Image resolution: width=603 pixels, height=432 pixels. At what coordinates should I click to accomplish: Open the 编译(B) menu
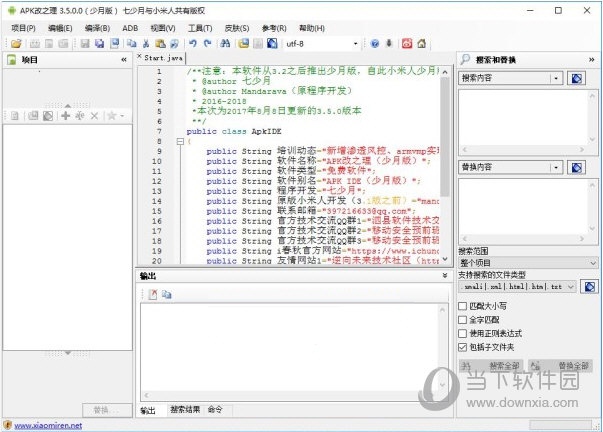pyautogui.click(x=97, y=28)
